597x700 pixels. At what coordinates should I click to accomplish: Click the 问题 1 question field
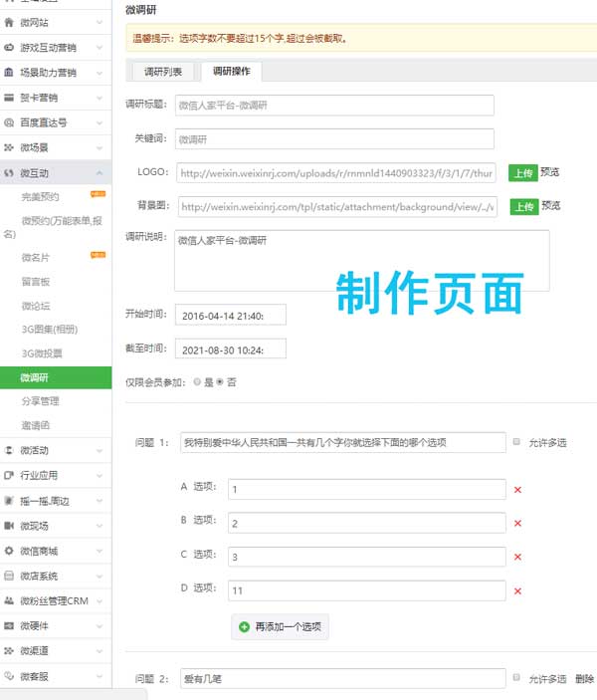[343, 442]
